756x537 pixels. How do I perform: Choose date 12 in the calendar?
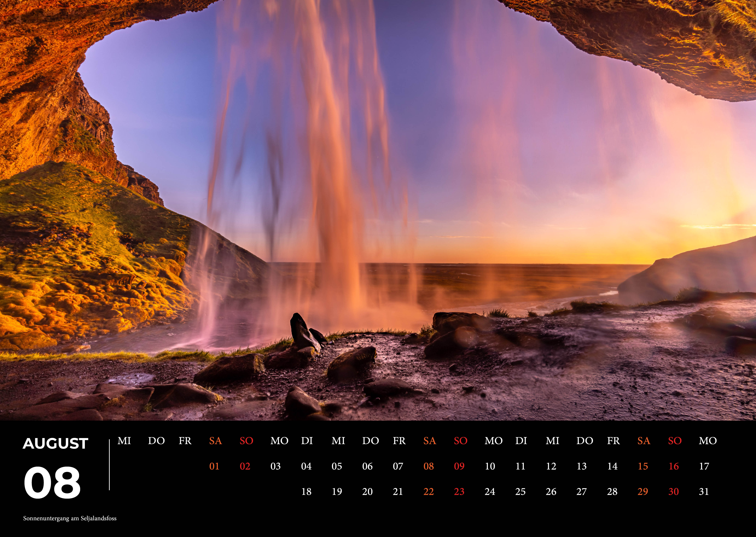(551, 466)
